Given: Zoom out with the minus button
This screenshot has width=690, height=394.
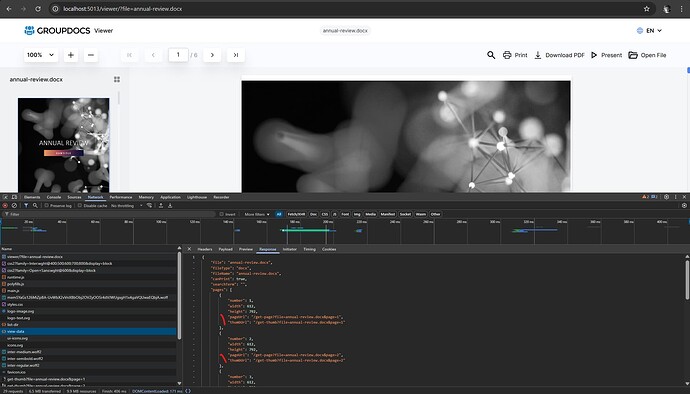Looking at the screenshot, I should point(91,55).
